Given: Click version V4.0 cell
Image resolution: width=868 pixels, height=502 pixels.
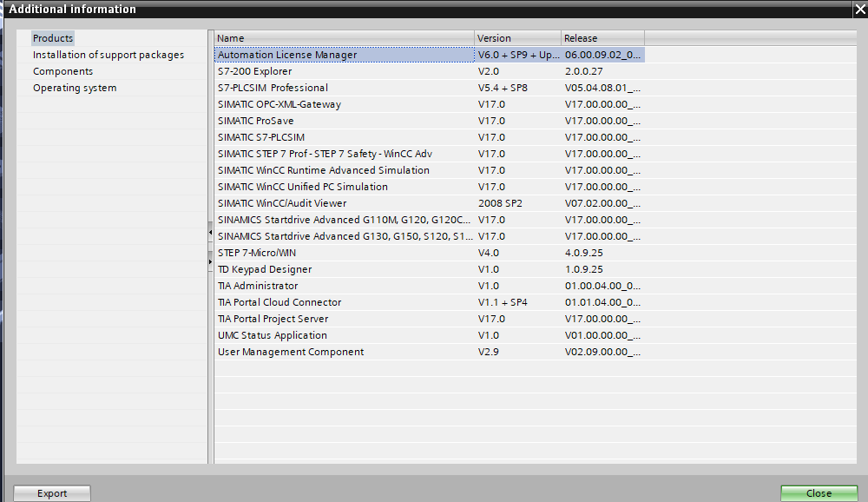Looking at the screenshot, I should 517,253.
